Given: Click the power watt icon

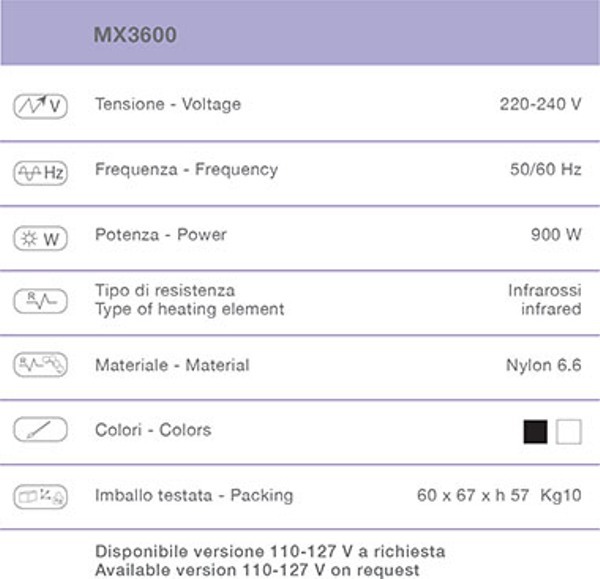Looking at the screenshot, I should [x=40, y=238].
